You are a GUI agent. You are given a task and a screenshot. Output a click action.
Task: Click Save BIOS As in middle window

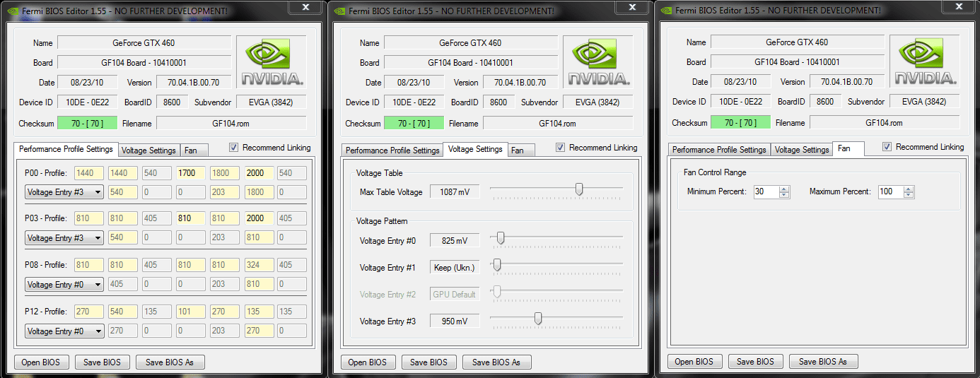pos(496,362)
